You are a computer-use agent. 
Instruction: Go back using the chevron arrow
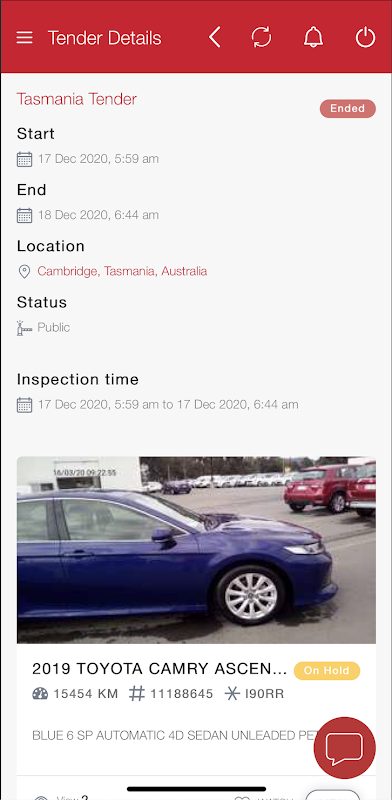pos(215,38)
